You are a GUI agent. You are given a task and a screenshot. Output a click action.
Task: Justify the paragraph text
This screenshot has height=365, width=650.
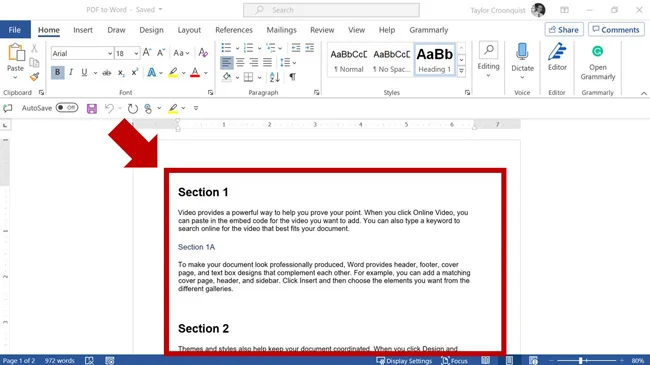coord(268,63)
